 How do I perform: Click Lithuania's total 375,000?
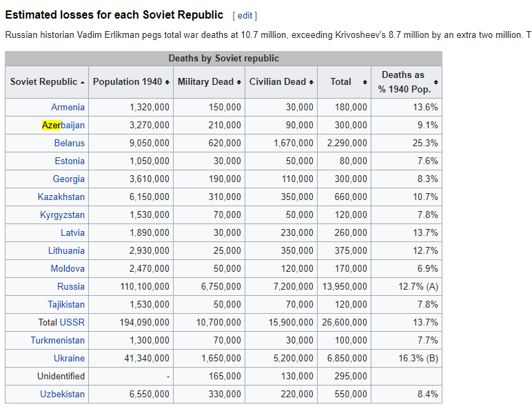(351, 250)
